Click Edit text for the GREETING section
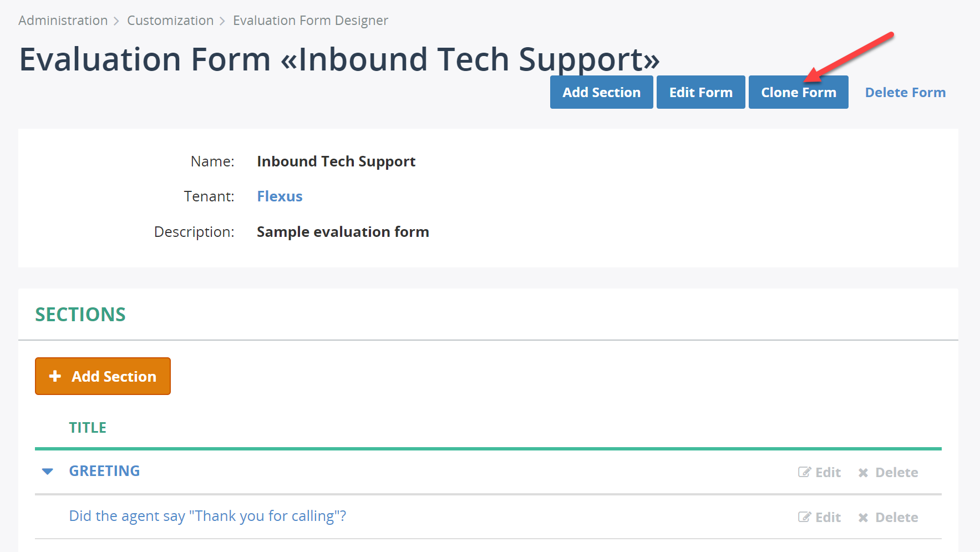This screenshot has width=980, height=552. tap(828, 473)
